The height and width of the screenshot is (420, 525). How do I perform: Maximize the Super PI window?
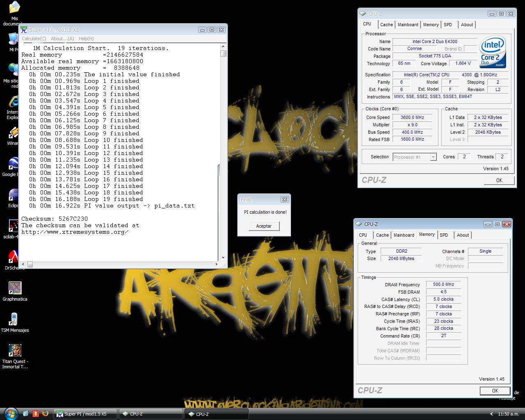pyautogui.click(x=212, y=30)
